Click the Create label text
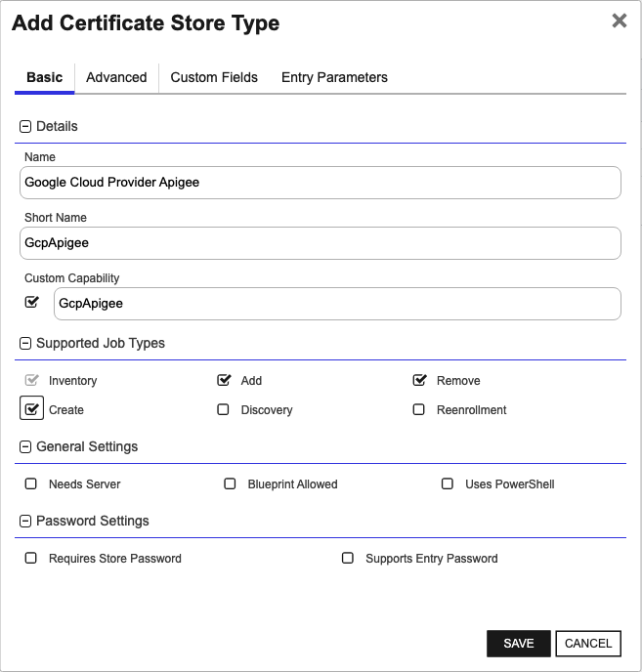Image resolution: width=642 pixels, height=672 pixels. (x=66, y=410)
